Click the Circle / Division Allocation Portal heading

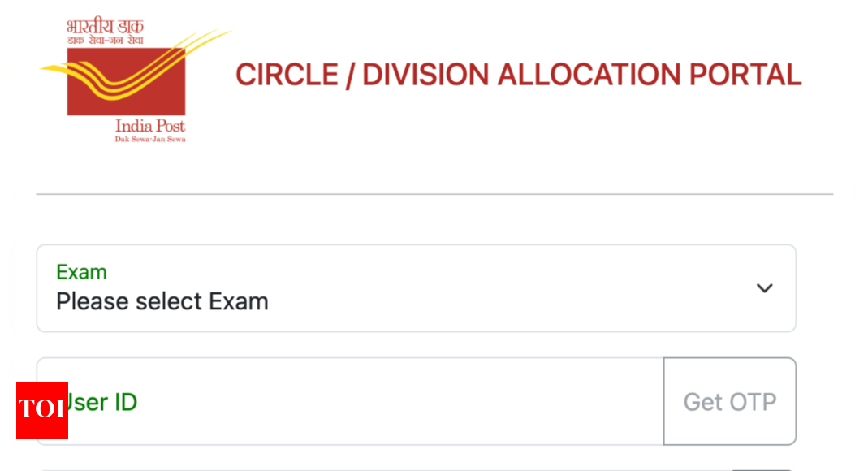pos(519,75)
